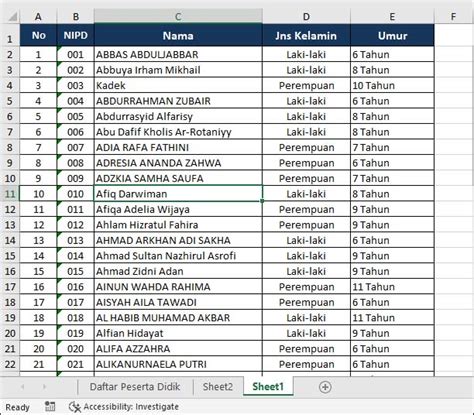
Task: Select row 22 header
Action: click(x=10, y=364)
